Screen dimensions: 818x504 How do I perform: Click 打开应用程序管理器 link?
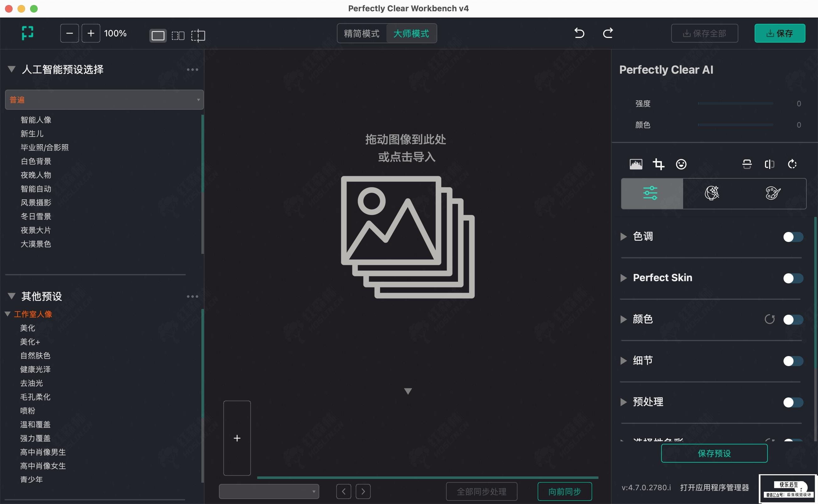tap(714, 488)
